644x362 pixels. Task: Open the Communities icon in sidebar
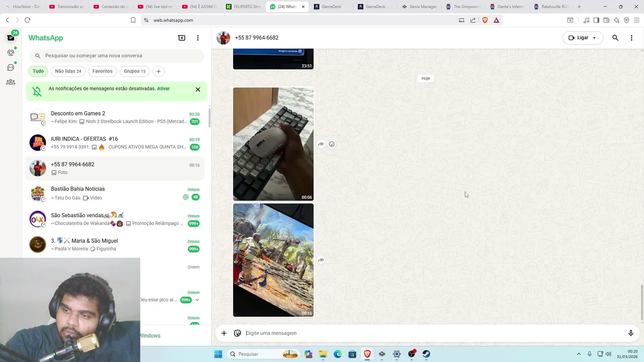pos(11,82)
